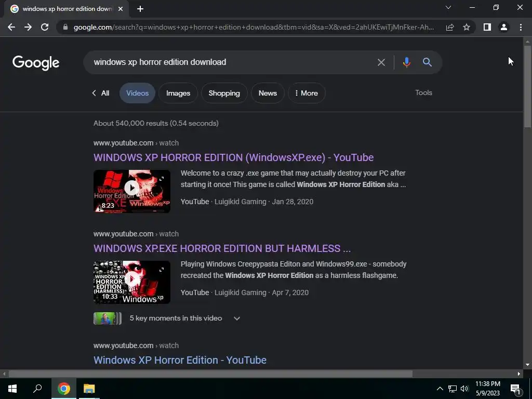Viewport: 532px width, 399px height.
Task: Open WINDOWS XP.EXE HORROR EDITION BUT HARMLESS link
Action: [222, 248]
